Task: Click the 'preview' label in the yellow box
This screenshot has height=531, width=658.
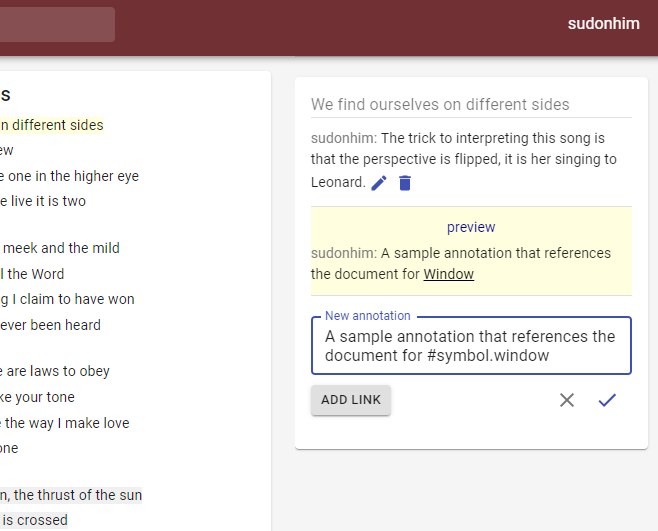Action: pos(471,227)
